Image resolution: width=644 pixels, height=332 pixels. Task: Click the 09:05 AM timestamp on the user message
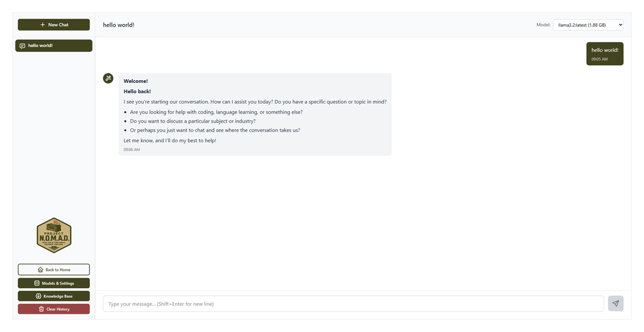pyautogui.click(x=600, y=59)
